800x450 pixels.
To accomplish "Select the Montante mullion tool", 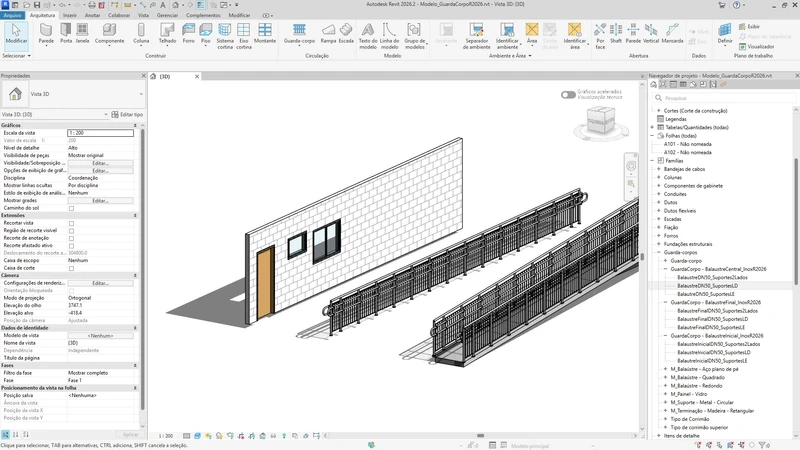I will point(265,34).
